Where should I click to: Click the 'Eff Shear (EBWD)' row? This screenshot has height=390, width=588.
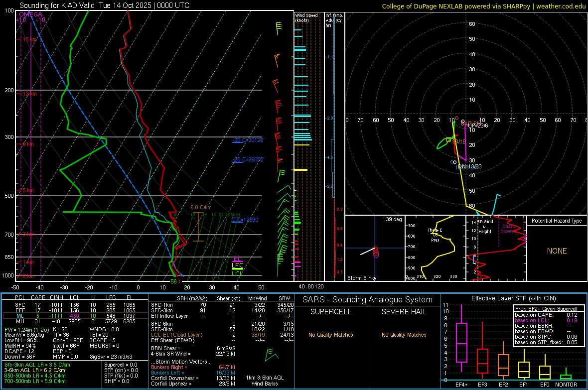click(x=222, y=340)
